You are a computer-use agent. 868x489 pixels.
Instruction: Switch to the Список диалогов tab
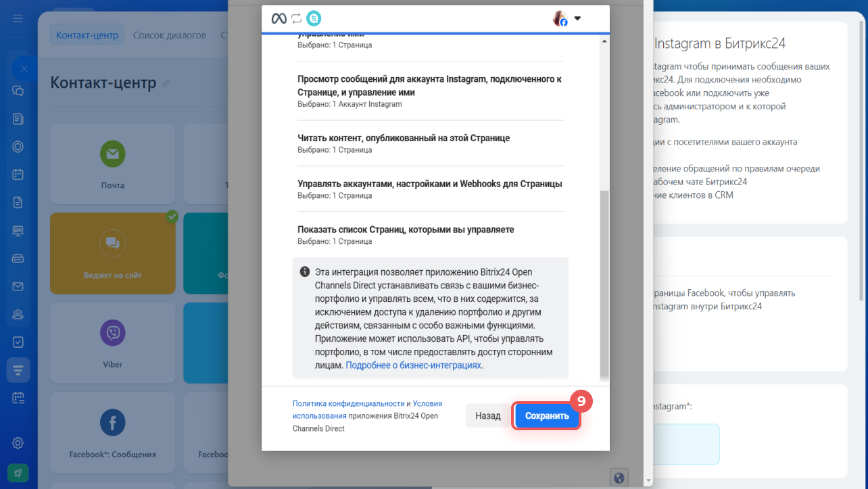[169, 35]
